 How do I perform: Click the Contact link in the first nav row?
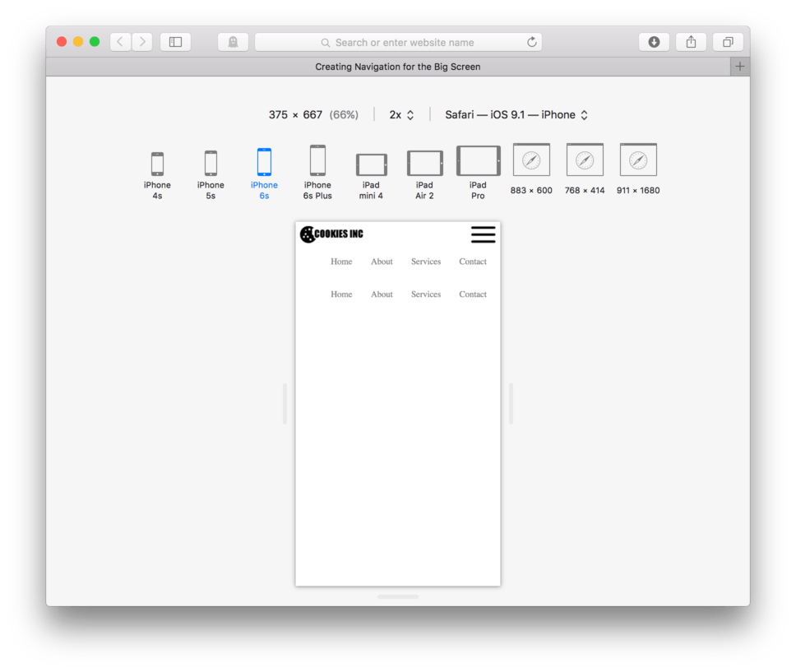point(473,262)
